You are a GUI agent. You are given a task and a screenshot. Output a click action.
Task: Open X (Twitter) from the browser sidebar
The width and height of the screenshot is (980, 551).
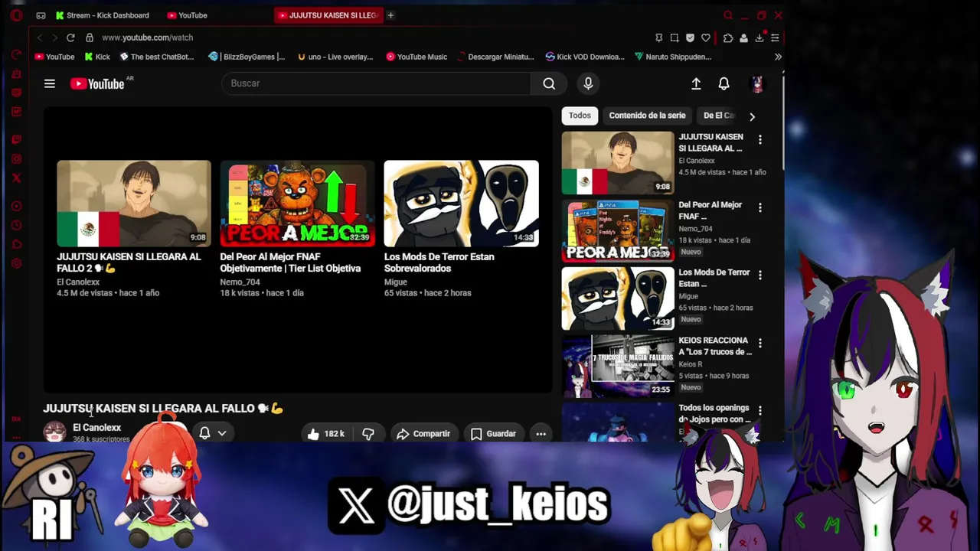[x=16, y=178]
